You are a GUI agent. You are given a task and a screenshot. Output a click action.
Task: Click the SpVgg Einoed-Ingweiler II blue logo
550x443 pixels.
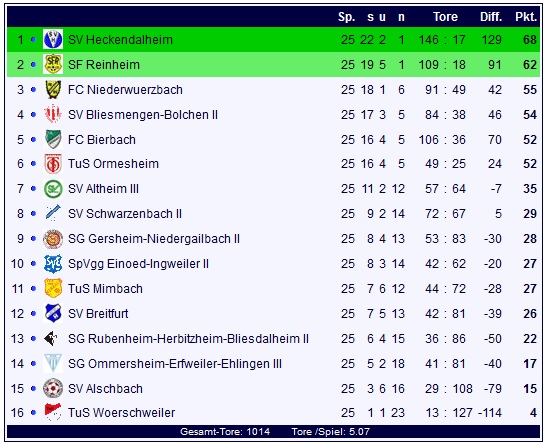pos(53,264)
